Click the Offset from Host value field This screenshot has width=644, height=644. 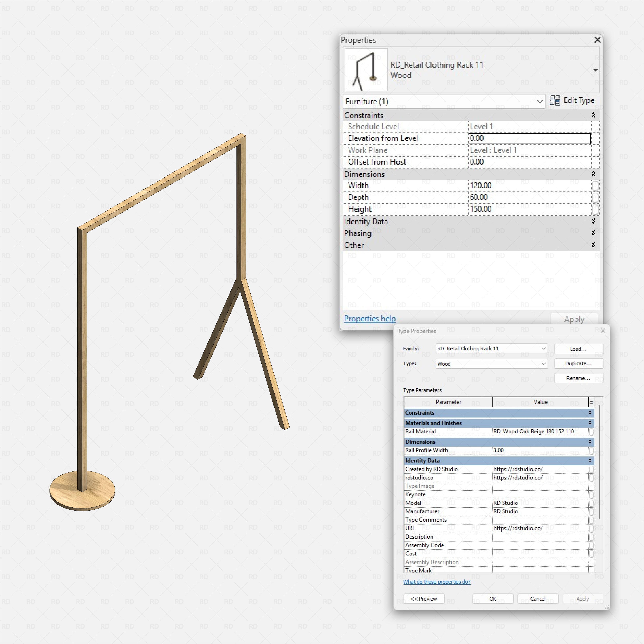pyautogui.click(x=529, y=162)
